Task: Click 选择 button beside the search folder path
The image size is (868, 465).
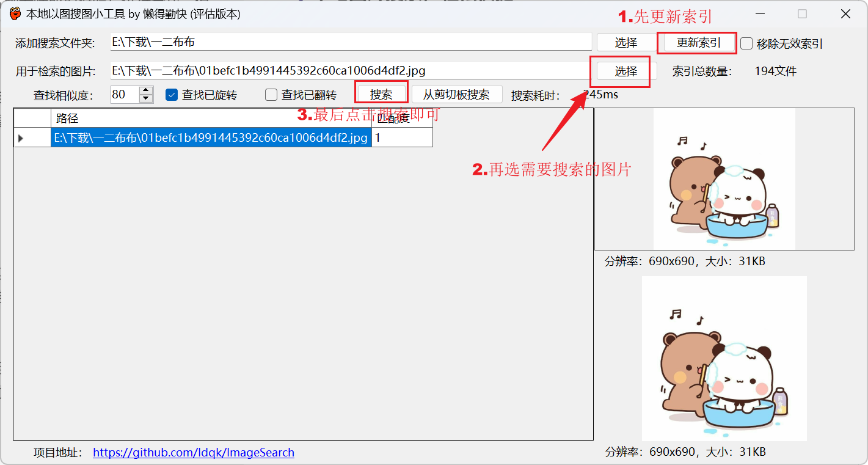Action: tap(626, 42)
